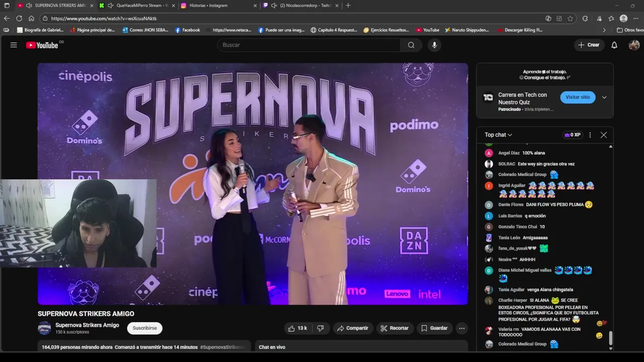
Task: Open the Facebook bookmark
Action: pyautogui.click(x=187, y=30)
